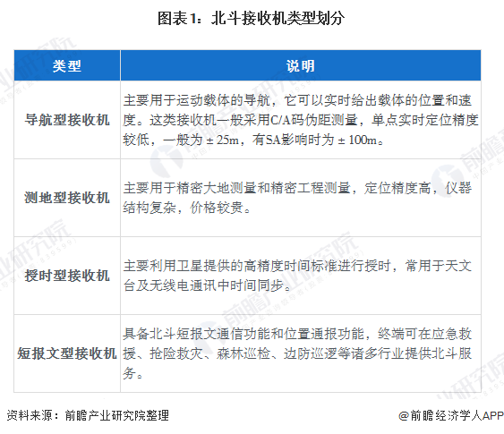The image size is (504, 434).
Task: Select the 测地型接收机 cell
Action: click(x=67, y=198)
